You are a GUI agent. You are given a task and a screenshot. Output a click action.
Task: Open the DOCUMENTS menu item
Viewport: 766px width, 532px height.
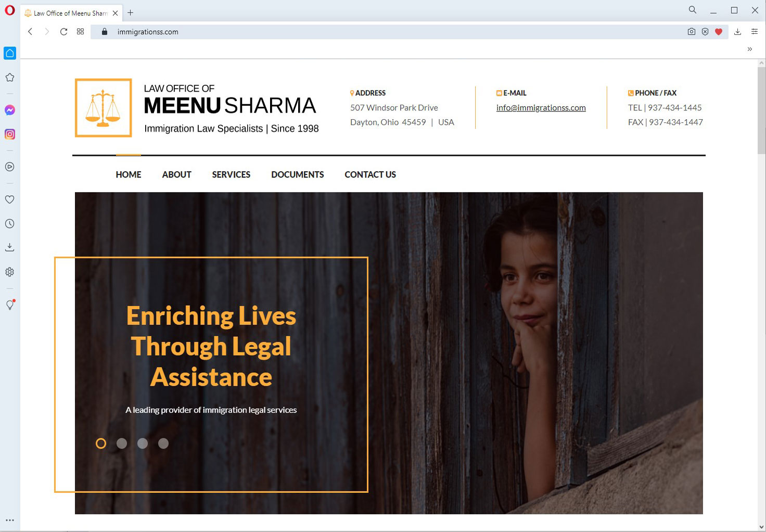click(298, 175)
